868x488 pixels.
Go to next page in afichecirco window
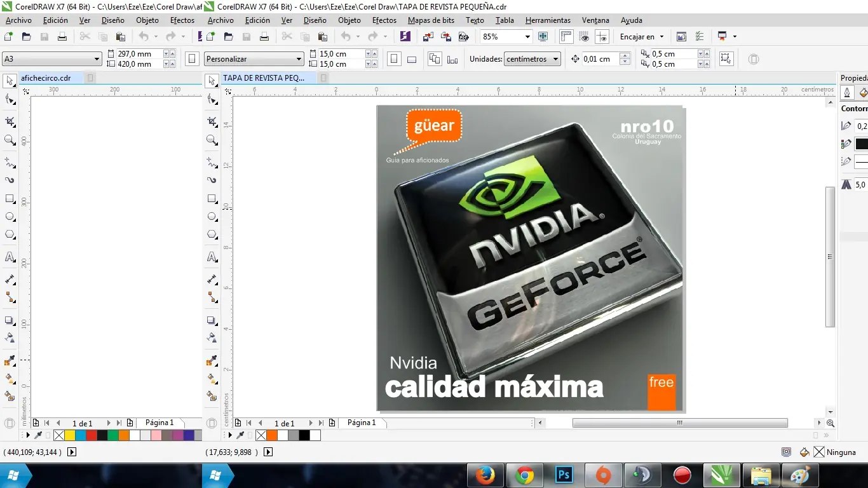109,423
